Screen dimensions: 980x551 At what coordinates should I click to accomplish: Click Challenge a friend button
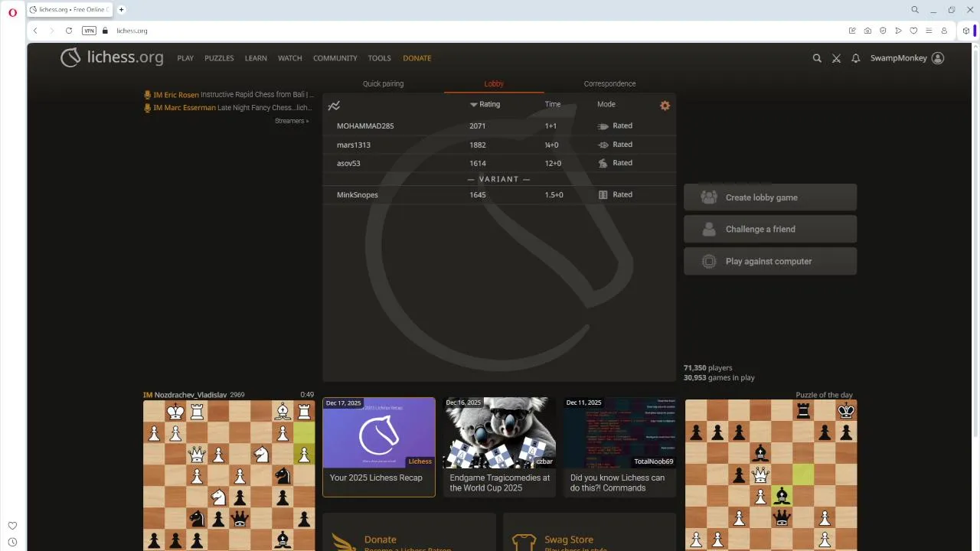[770, 229]
